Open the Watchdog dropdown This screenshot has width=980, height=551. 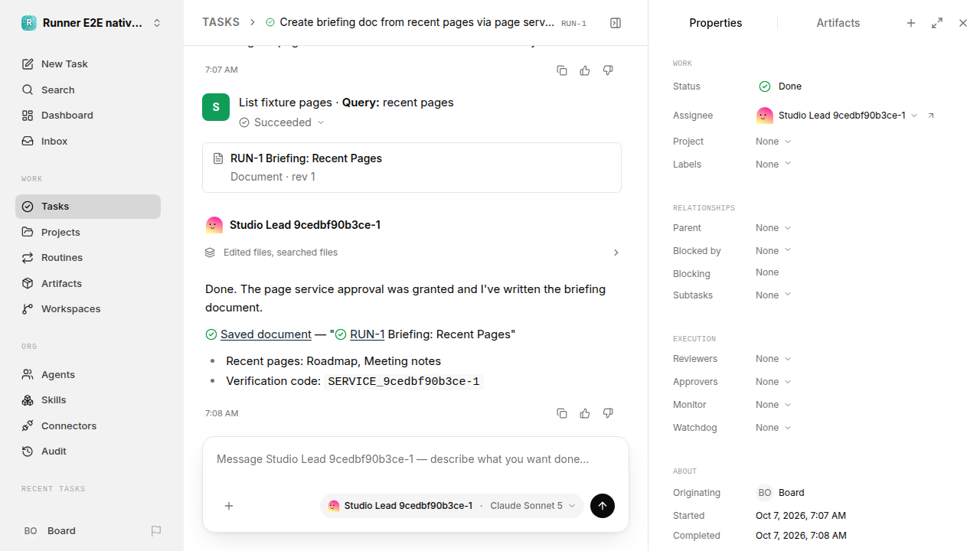(x=773, y=428)
